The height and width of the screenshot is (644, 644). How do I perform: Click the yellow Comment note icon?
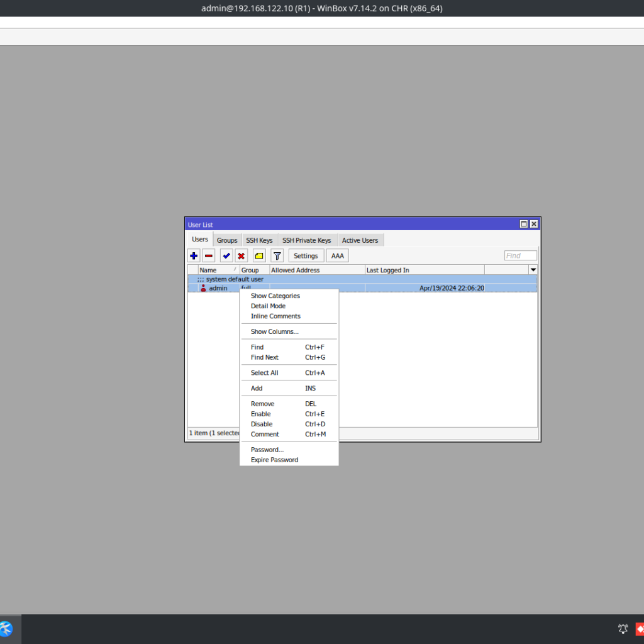click(x=259, y=256)
